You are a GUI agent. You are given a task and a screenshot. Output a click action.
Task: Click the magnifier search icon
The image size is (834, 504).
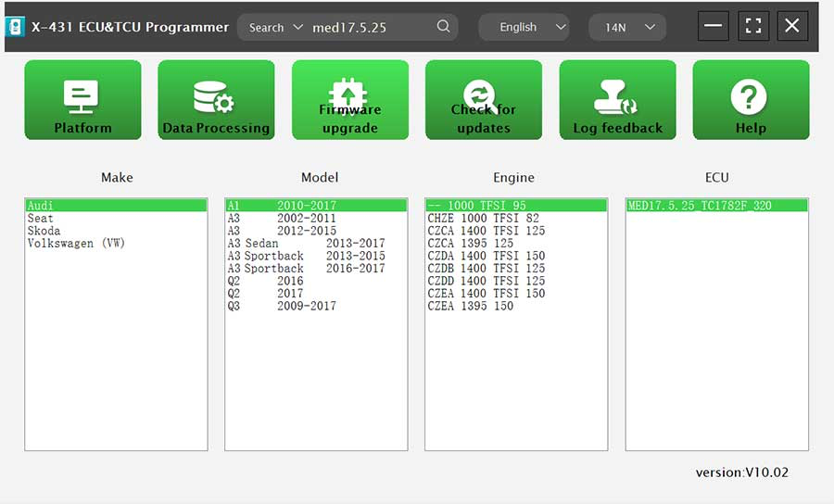444,27
